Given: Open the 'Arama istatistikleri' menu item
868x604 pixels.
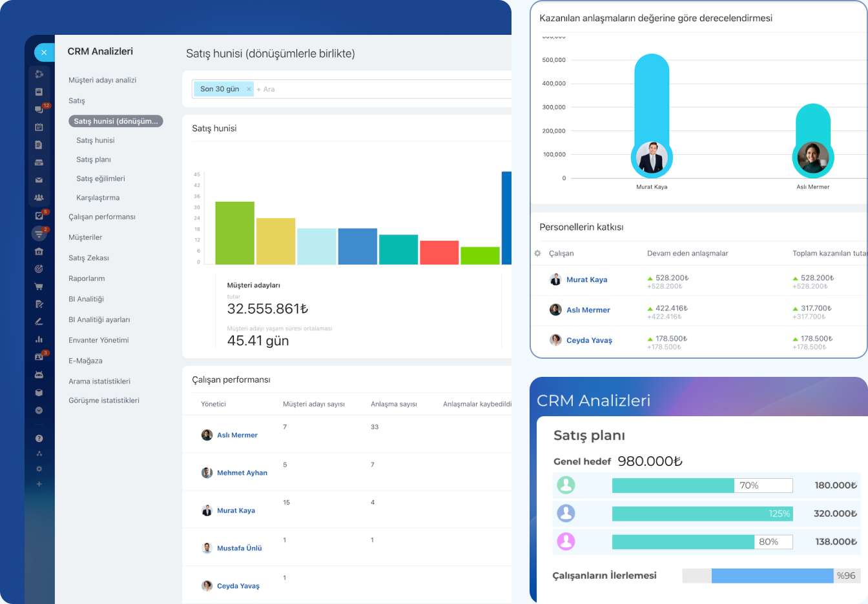Looking at the screenshot, I should [x=99, y=381].
